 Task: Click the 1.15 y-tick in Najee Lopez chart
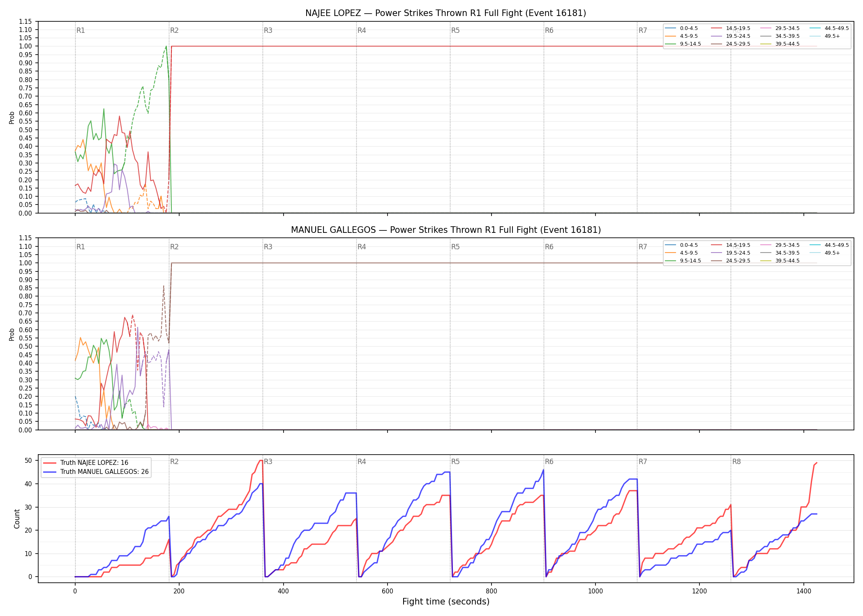click(x=25, y=21)
